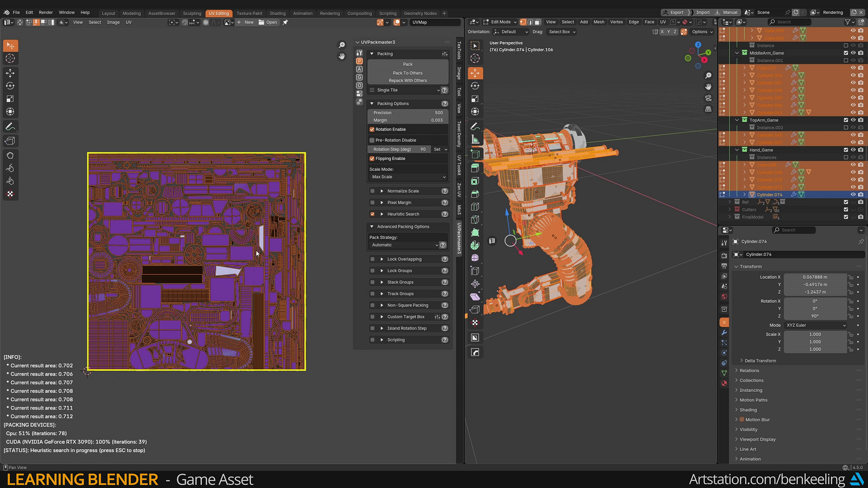Click the pan hand icon in UV editor

click(x=342, y=56)
